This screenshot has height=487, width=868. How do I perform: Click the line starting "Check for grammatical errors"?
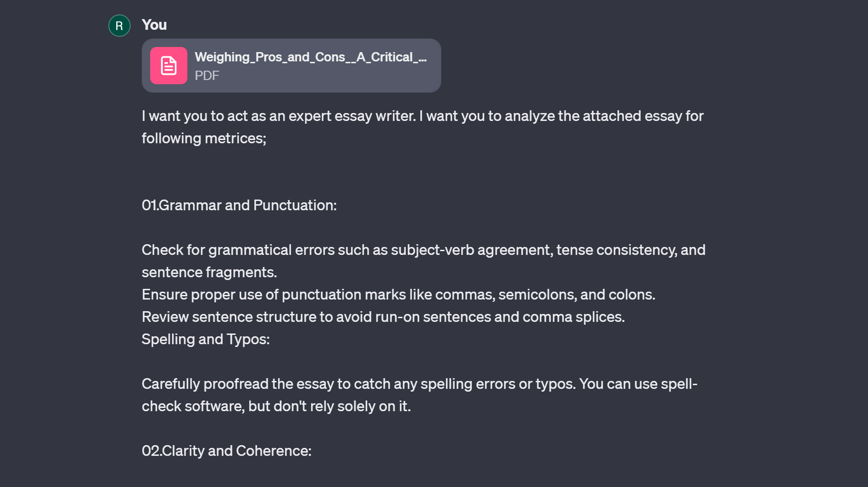tap(423, 250)
